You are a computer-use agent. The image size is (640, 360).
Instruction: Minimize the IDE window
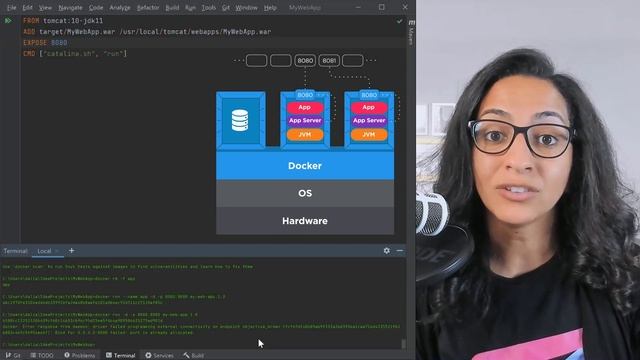[358, 7]
